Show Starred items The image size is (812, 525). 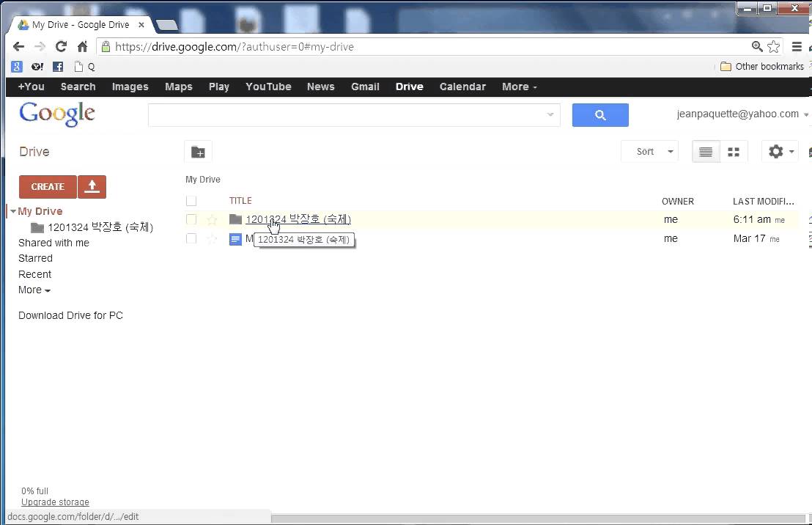[x=35, y=259]
